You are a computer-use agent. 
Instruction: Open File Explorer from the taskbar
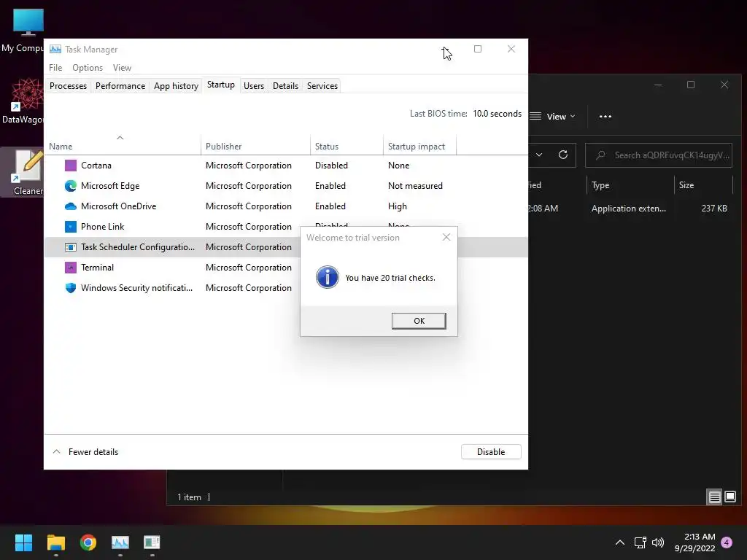point(55,542)
